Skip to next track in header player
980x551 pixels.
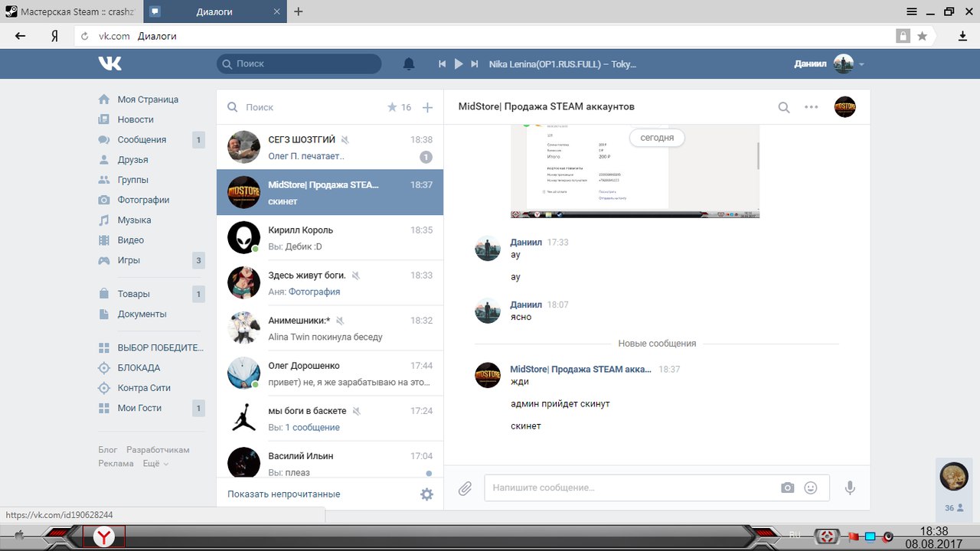(475, 64)
